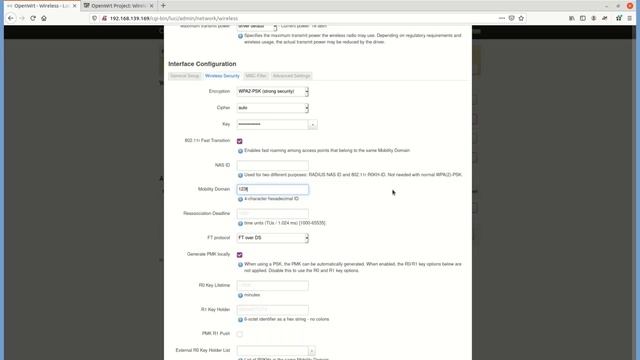Open the FT protocol dropdown

tap(273, 238)
